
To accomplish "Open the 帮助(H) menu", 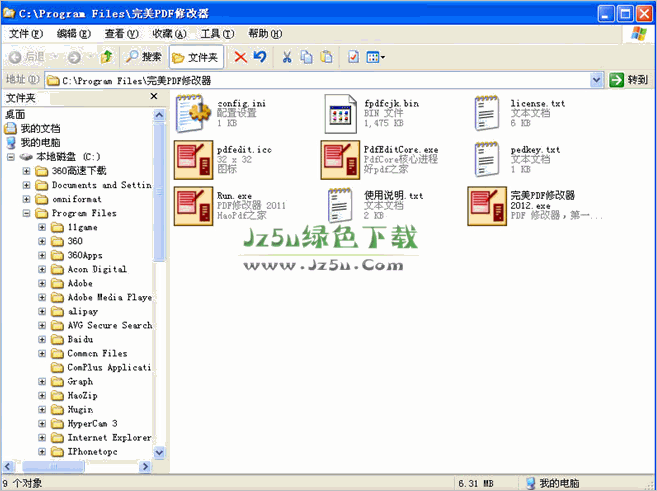I will click(x=265, y=34).
